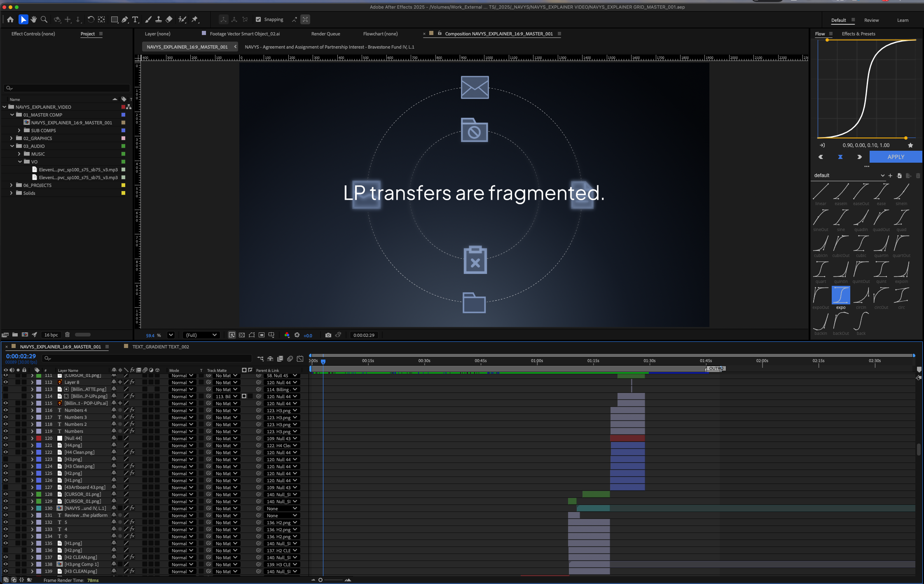Select the Horizontal Type tool
This screenshot has height=584, width=924.
coord(135,19)
